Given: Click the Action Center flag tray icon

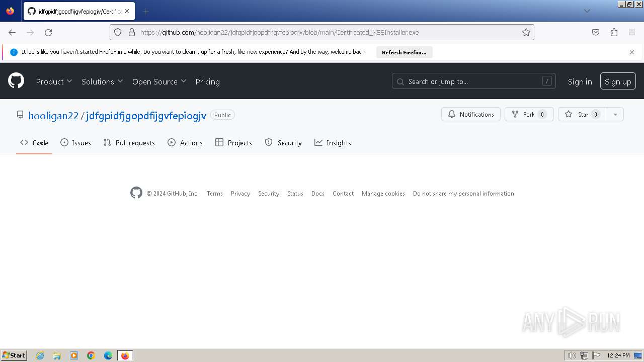Looking at the screenshot, I should click(x=596, y=355).
